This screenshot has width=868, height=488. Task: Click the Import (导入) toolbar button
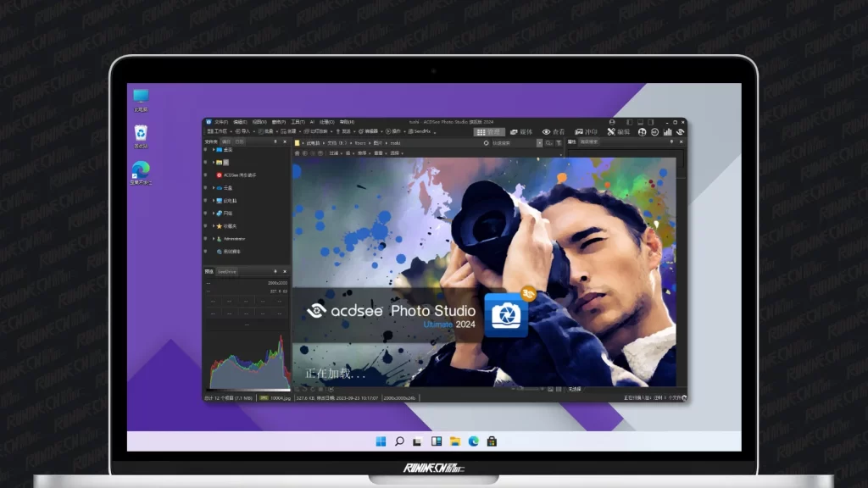243,132
